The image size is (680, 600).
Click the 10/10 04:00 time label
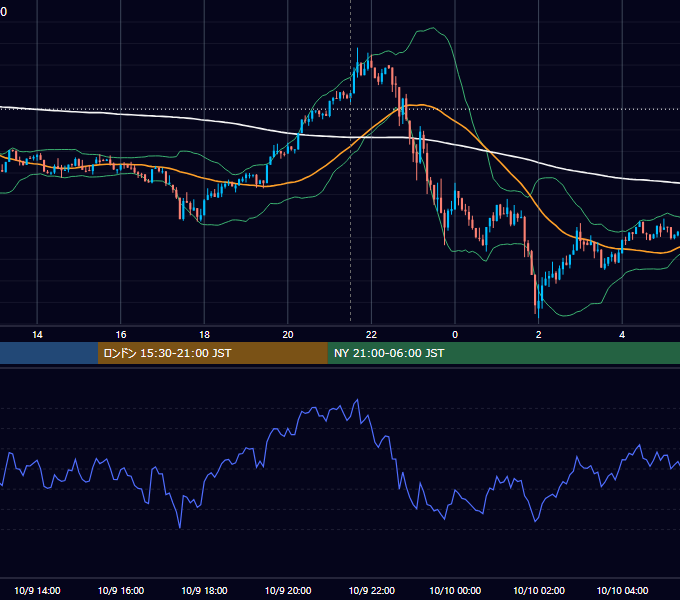[x=622, y=590]
